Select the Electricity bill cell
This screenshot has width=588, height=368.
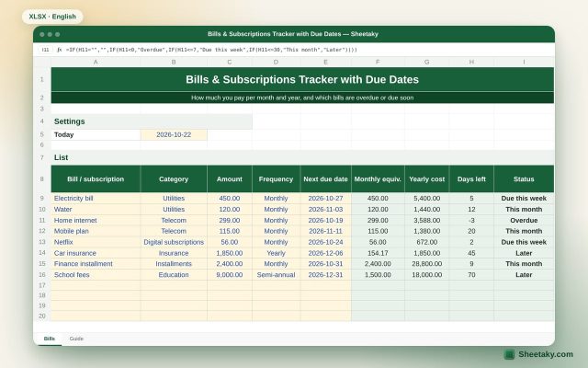(x=96, y=199)
